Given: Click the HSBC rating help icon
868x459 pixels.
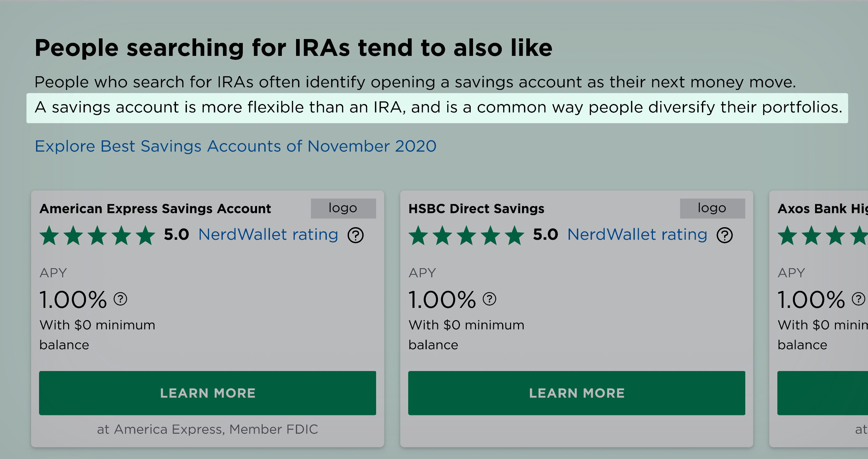Looking at the screenshot, I should click(x=724, y=235).
